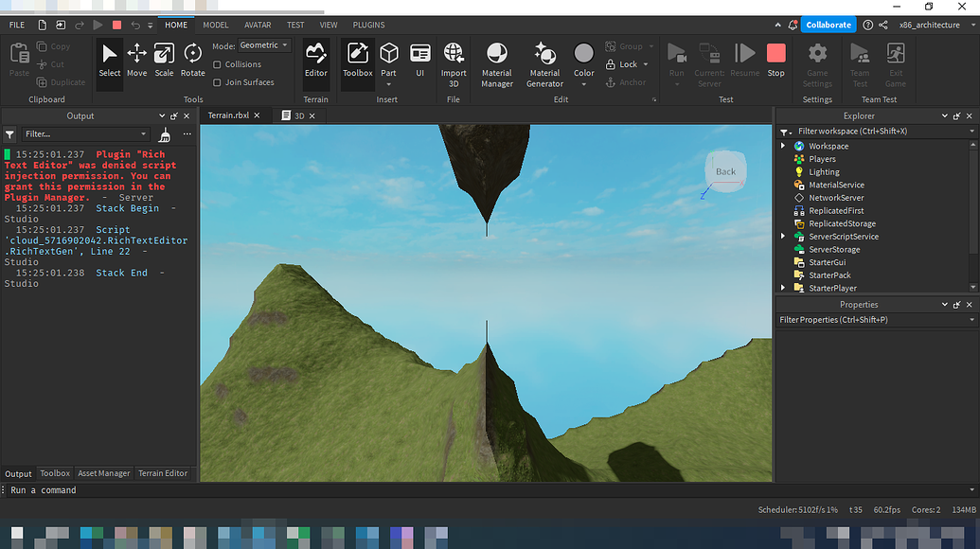
Task: Click Import 3D
Action: [454, 65]
